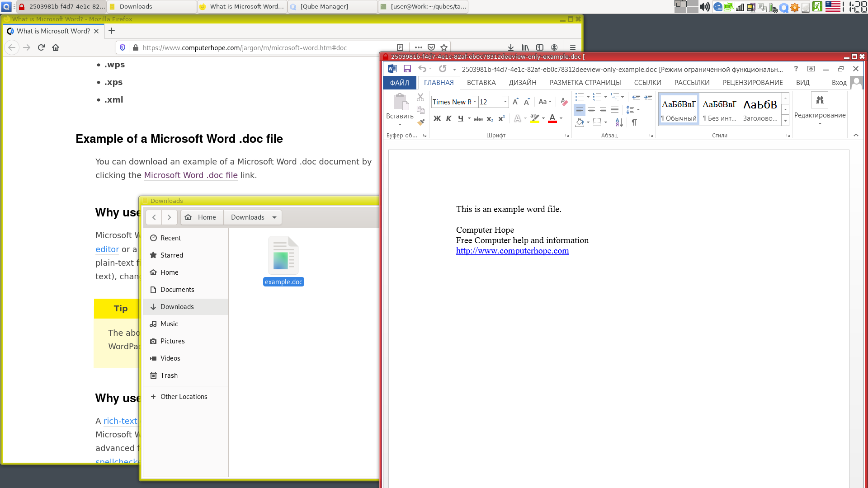Open the font size 12 dropdown

click(x=505, y=102)
